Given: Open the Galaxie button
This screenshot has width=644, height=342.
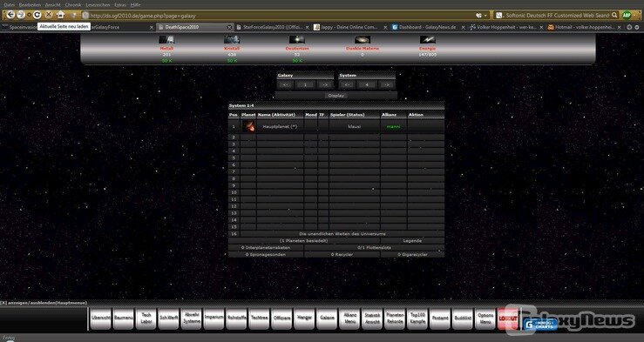Looking at the screenshot, I should click(x=327, y=319).
